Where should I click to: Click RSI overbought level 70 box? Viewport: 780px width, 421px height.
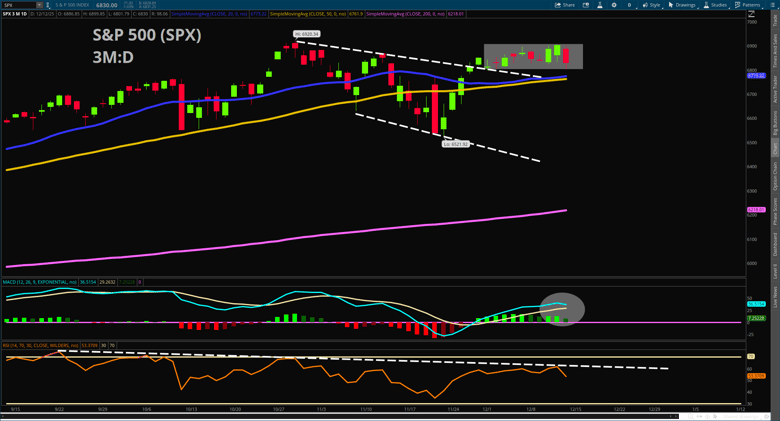pos(112,345)
